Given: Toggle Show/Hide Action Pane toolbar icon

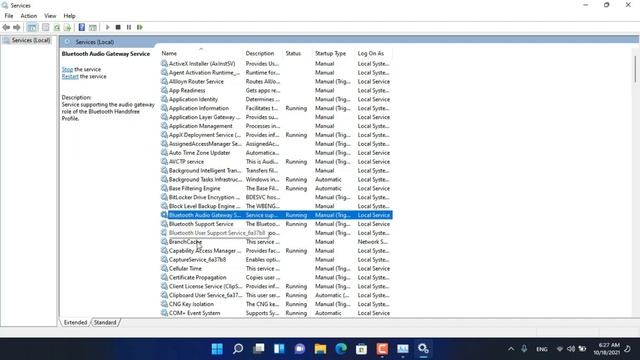Looking at the screenshot, I should tap(93, 27).
